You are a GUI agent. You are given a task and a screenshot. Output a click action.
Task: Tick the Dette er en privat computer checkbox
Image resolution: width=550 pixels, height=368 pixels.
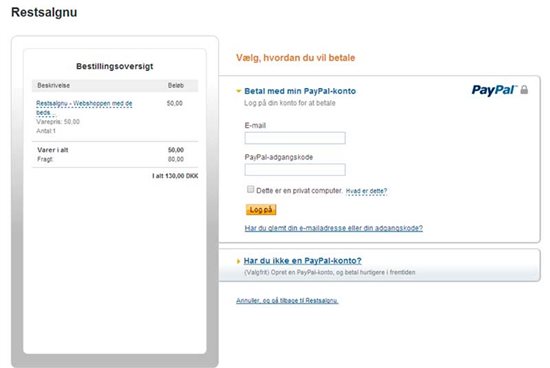[x=250, y=189]
